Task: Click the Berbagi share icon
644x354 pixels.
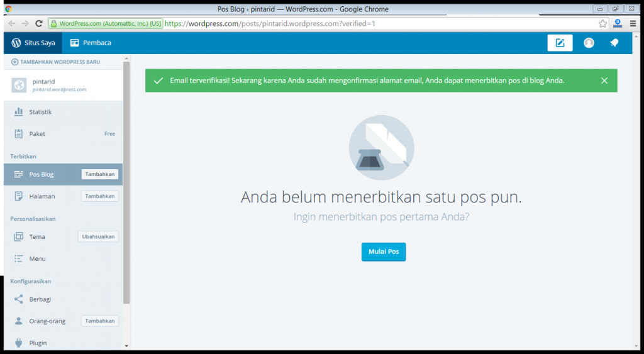Action: (18, 299)
